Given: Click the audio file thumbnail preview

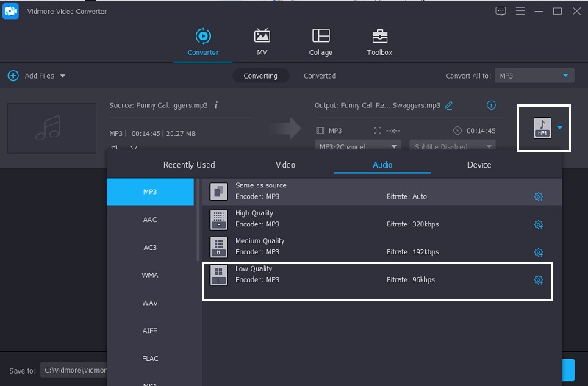Looking at the screenshot, I should click(x=51, y=128).
